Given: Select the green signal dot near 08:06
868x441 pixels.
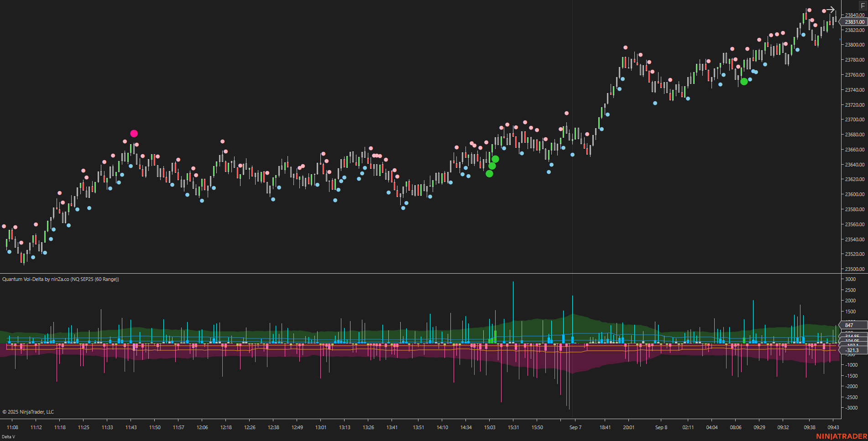Looking at the screenshot, I should click(744, 82).
